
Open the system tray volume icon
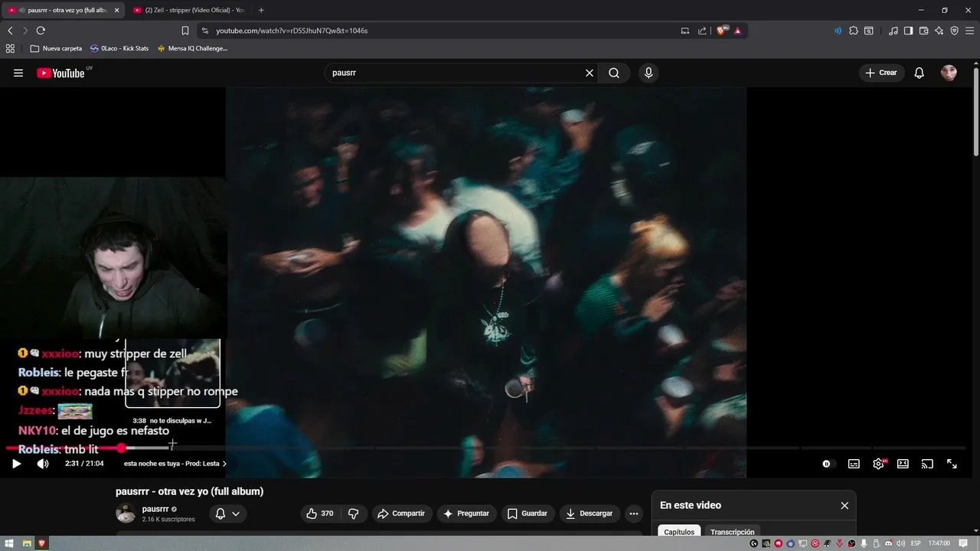(900, 543)
